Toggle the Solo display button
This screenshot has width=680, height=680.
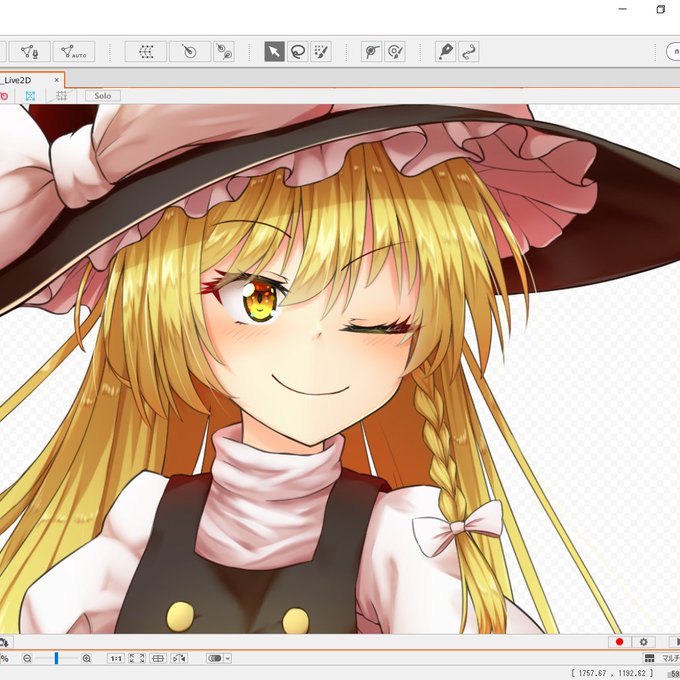(x=103, y=96)
